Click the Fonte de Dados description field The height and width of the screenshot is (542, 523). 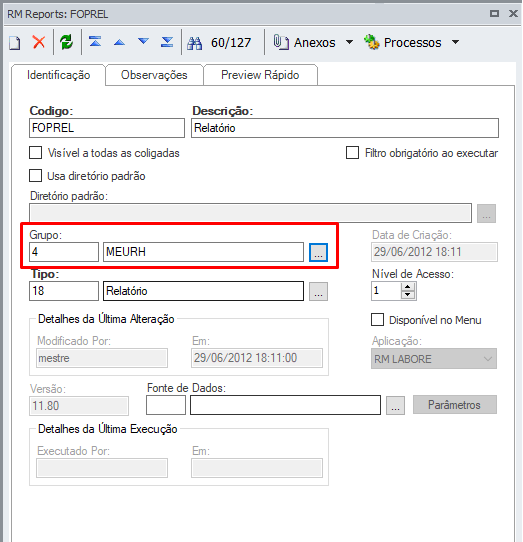coord(285,405)
